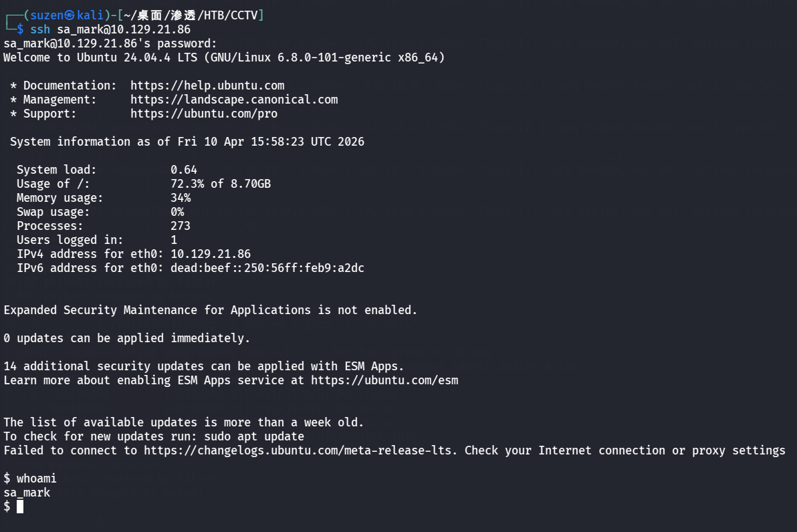The height and width of the screenshot is (532, 797).
Task: Open the landscape.canonical.com management link
Action: (x=234, y=100)
